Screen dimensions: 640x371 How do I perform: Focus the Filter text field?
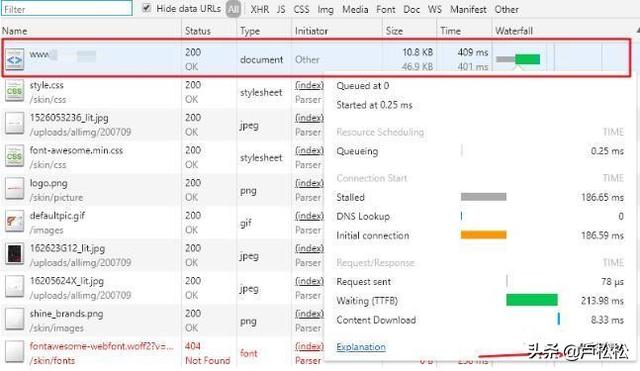tap(67, 9)
